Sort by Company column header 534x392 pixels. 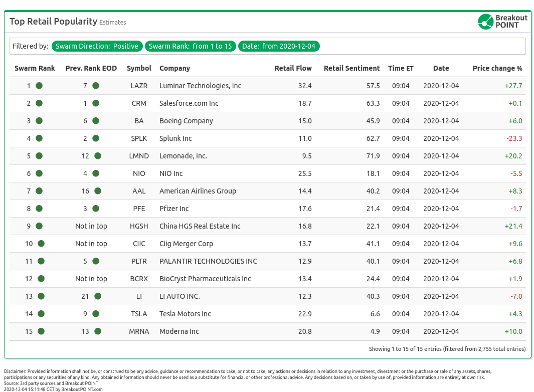pos(174,68)
